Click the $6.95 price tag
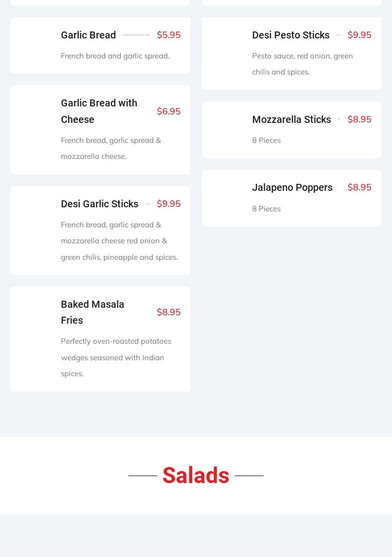Screen dimensions: 392x557 point(168,111)
